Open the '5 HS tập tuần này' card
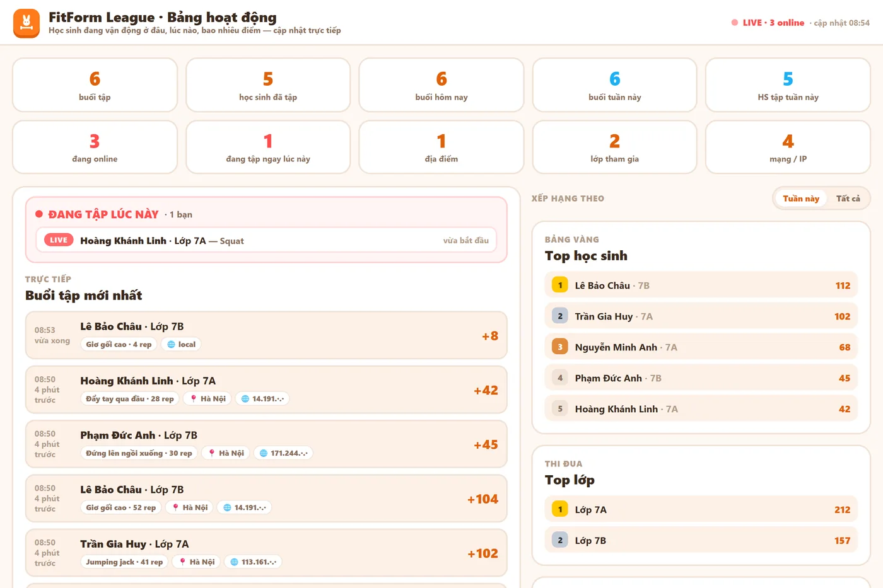The width and height of the screenshot is (883, 588). pos(788,85)
